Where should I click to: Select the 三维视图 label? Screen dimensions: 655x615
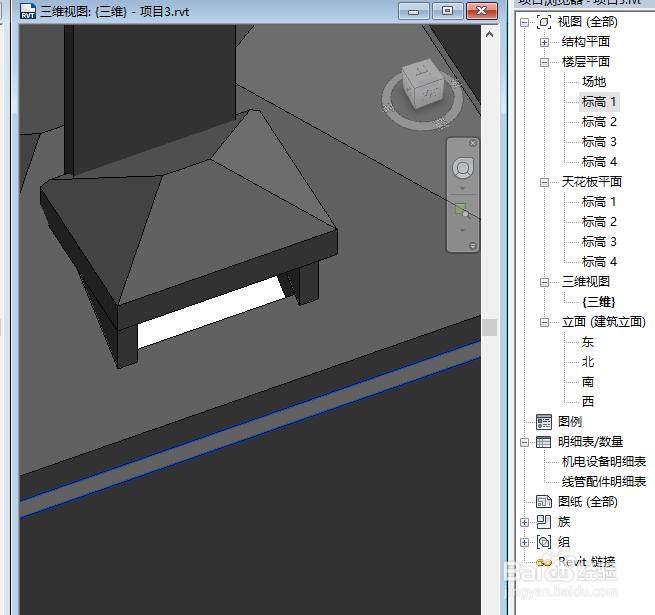pyautogui.click(x=586, y=282)
